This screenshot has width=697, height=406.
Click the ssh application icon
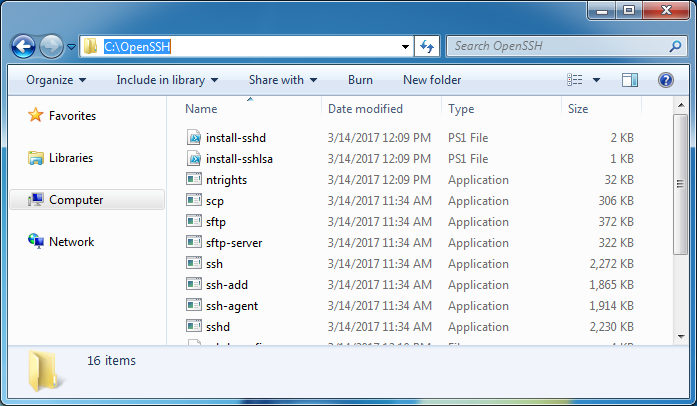tap(194, 263)
